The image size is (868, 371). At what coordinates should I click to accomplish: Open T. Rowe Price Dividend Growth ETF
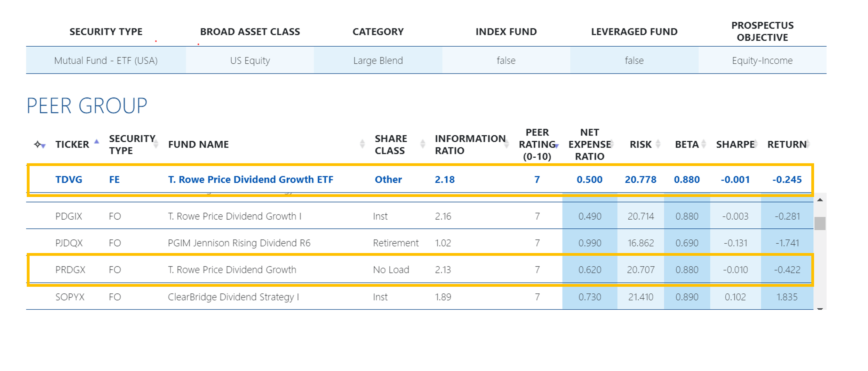250,180
